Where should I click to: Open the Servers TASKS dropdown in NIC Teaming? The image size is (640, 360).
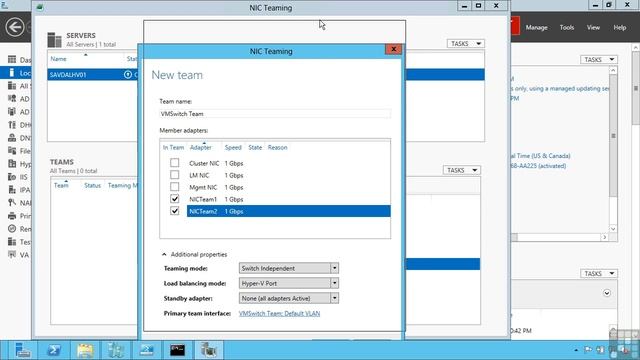pyautogui.click(x=465, y=43)
